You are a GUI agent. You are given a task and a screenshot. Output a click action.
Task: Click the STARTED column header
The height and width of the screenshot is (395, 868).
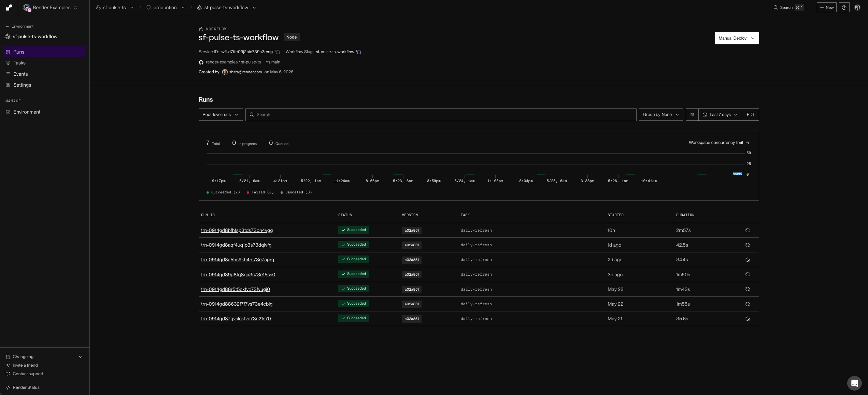tap(615, 215)
